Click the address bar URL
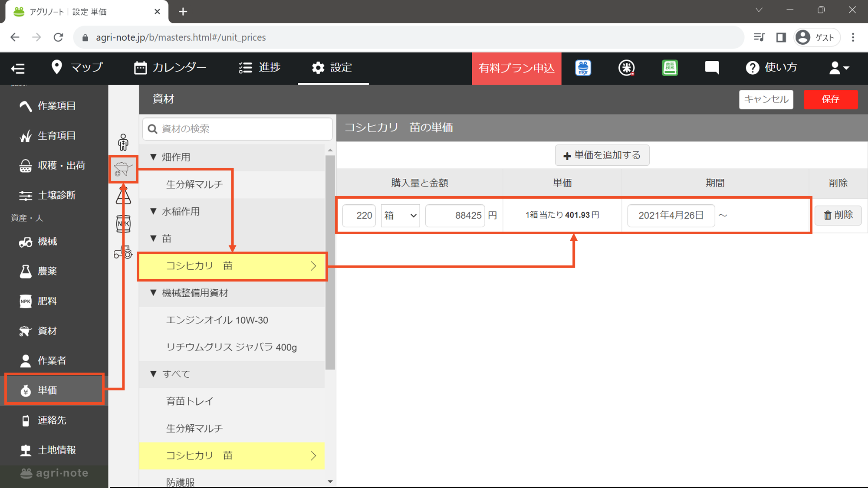The height and width of the screenshot is (488, 868). click(181, 37)
